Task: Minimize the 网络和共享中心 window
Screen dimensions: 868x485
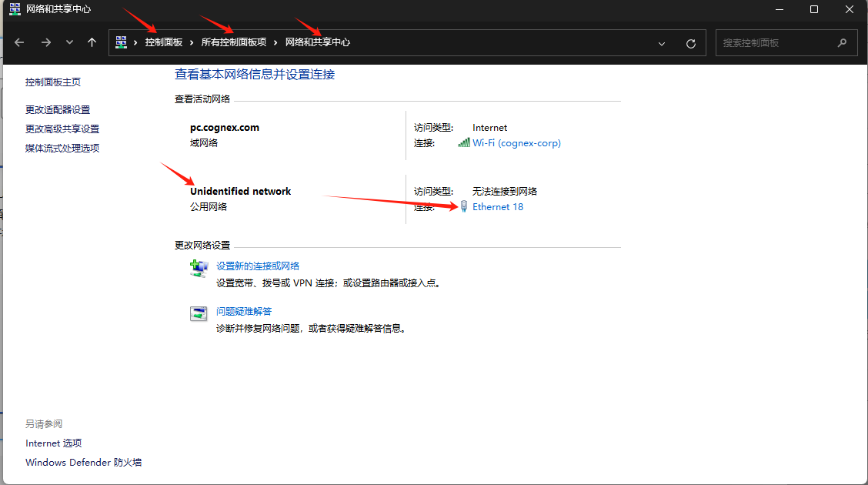Action: click(780, 9)
